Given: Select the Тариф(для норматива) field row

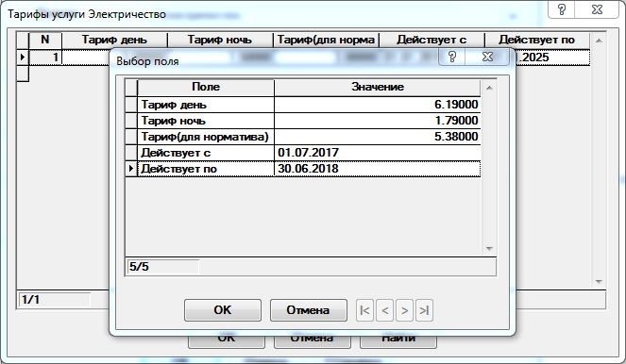Looking at the screenshot, I should click(303, 137).
